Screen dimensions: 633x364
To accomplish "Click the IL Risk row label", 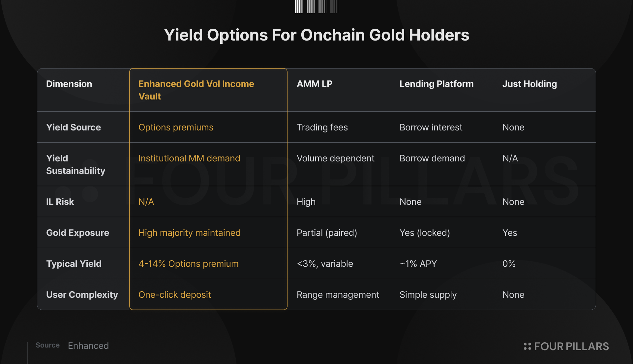I will coord(60,202).
